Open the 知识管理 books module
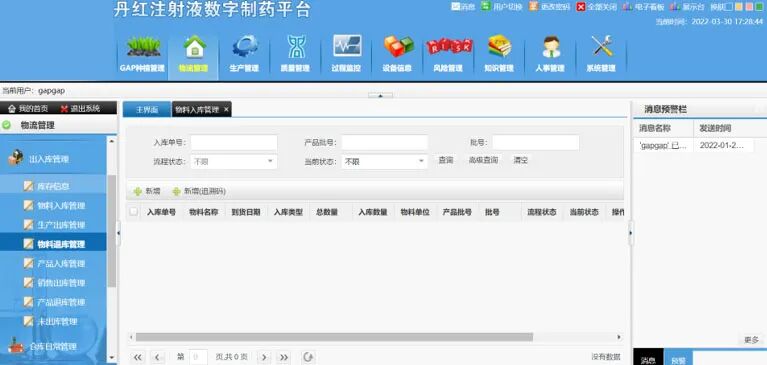 [499, 54]
